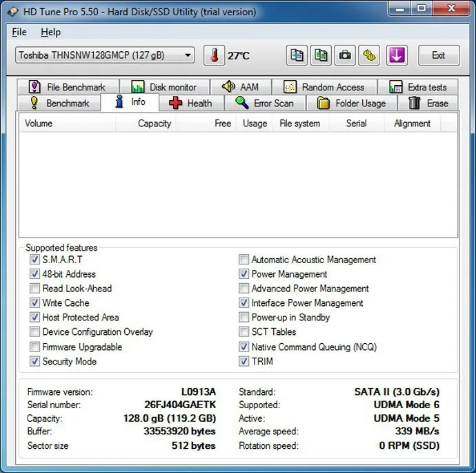The image size is (476, 473).
Task: Switch to the Disk monitor tab
Action: 165,87
